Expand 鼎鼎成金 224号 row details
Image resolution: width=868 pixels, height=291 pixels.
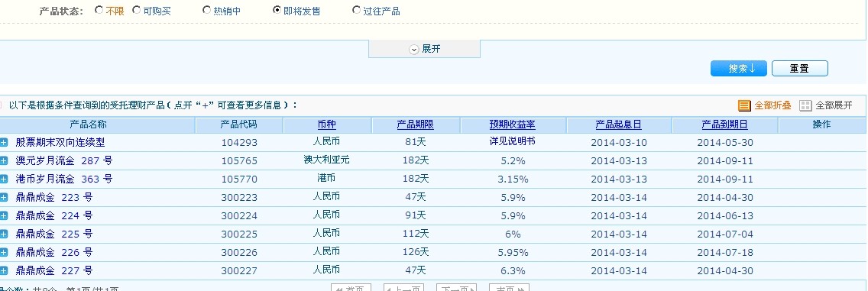coord(4,215)
